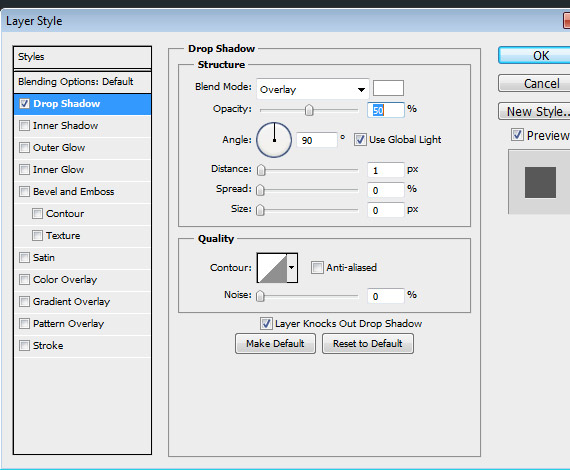Click the Distance value field
This screenshot has width=570, height=470.
(385, 170)
